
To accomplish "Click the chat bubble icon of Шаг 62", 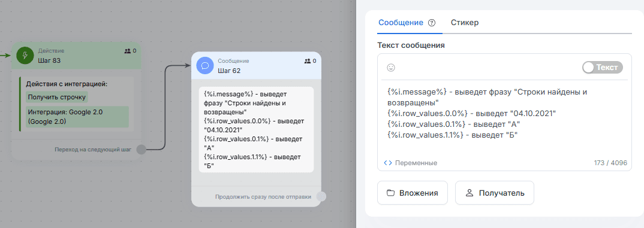I will [205, 66].
